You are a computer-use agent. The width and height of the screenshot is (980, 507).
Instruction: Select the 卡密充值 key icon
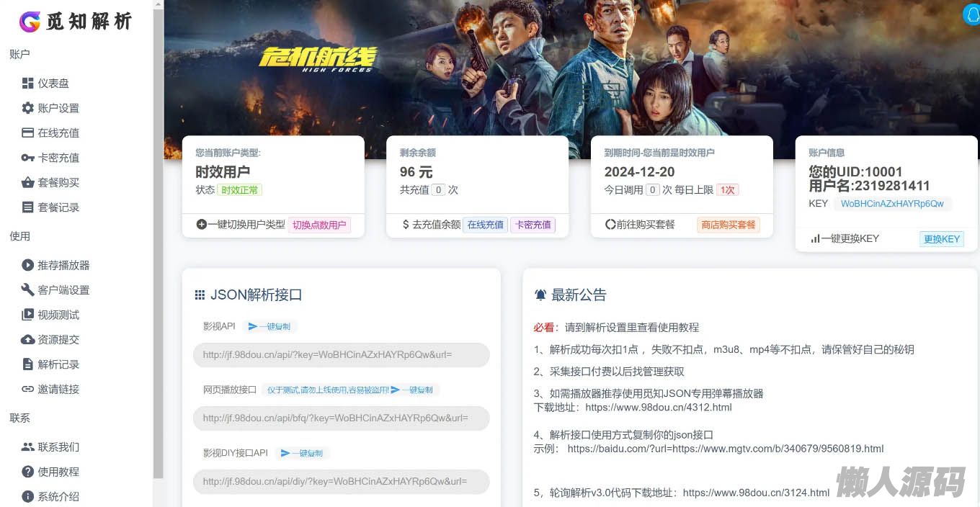point(28,158)
